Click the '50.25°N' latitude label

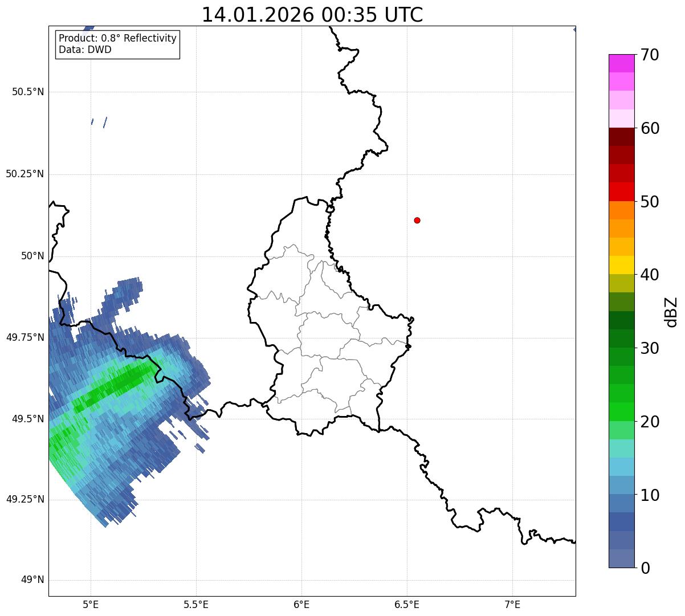pos(25,174)
